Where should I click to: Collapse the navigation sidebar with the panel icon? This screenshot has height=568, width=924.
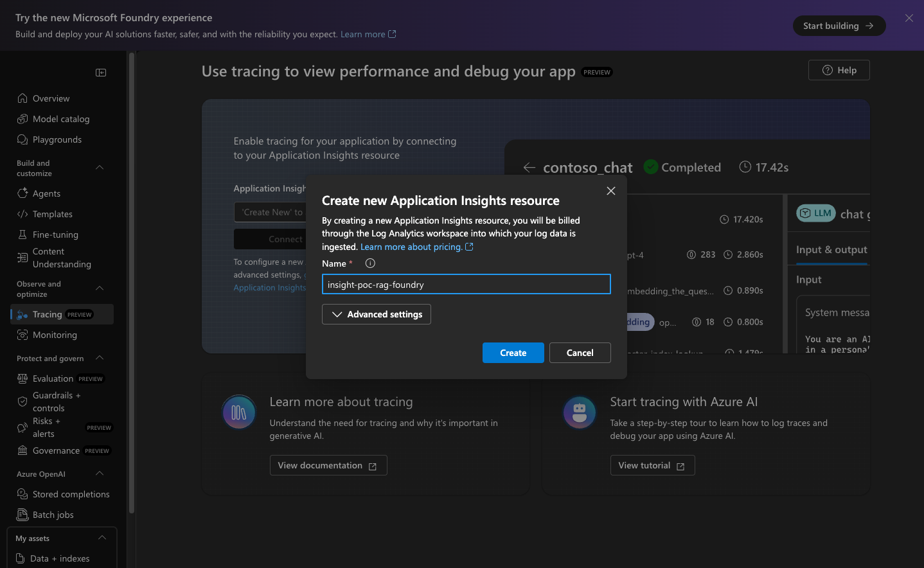101,73
